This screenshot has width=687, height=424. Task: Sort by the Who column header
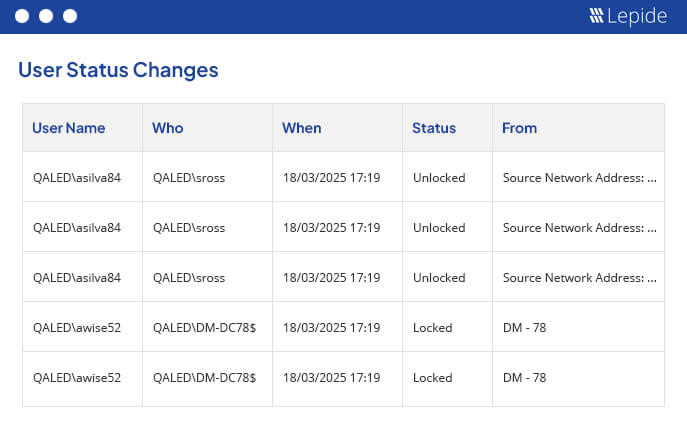tap(168, 128)
